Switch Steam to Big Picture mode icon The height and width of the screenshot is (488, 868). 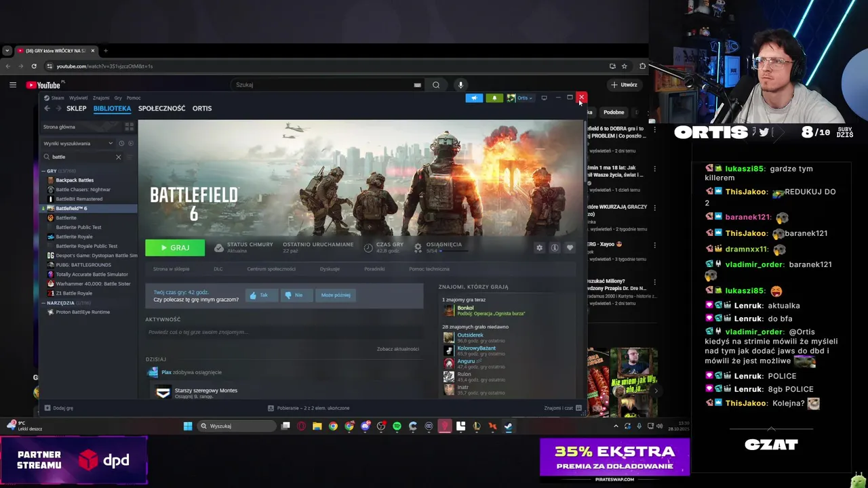[x=544, y=98]
